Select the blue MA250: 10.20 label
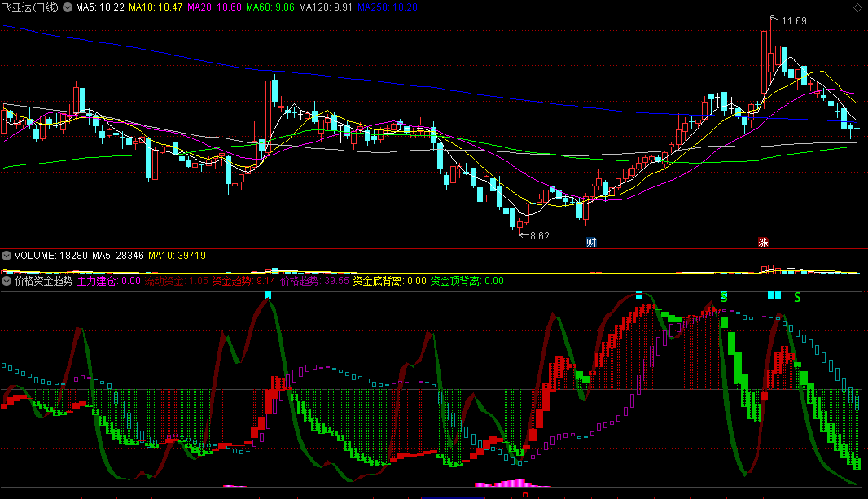Viewport: 868px width, 499px height. [388, 8]
